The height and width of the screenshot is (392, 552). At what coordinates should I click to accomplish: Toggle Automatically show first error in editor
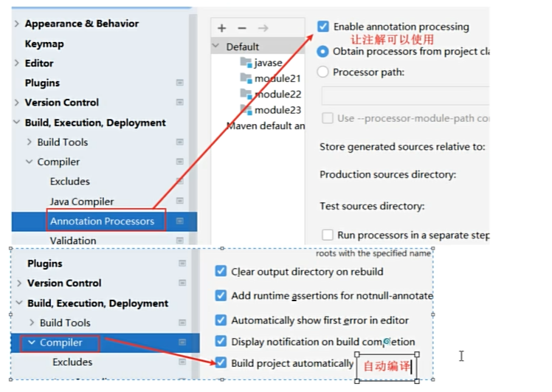(221, 320)
